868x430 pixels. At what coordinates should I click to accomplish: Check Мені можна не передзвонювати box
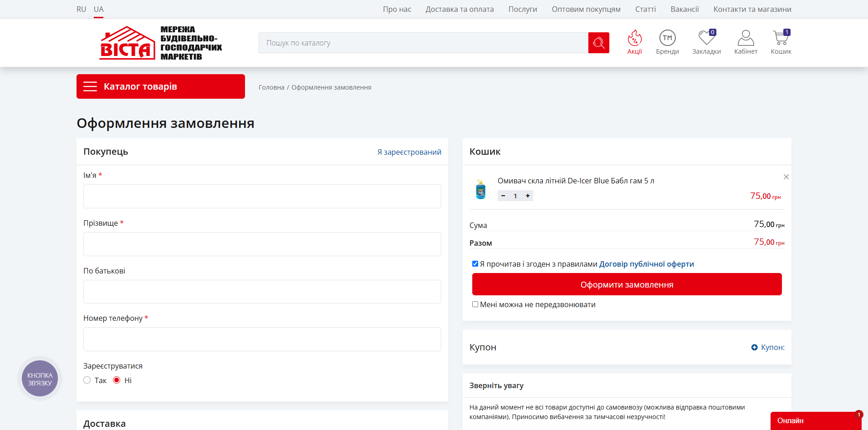475,304
